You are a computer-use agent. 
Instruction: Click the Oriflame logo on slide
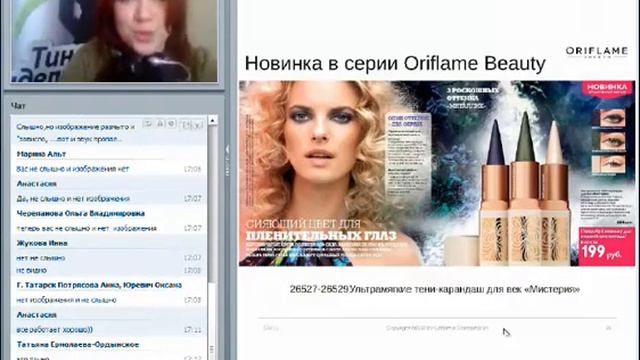(x=596, y=52)
